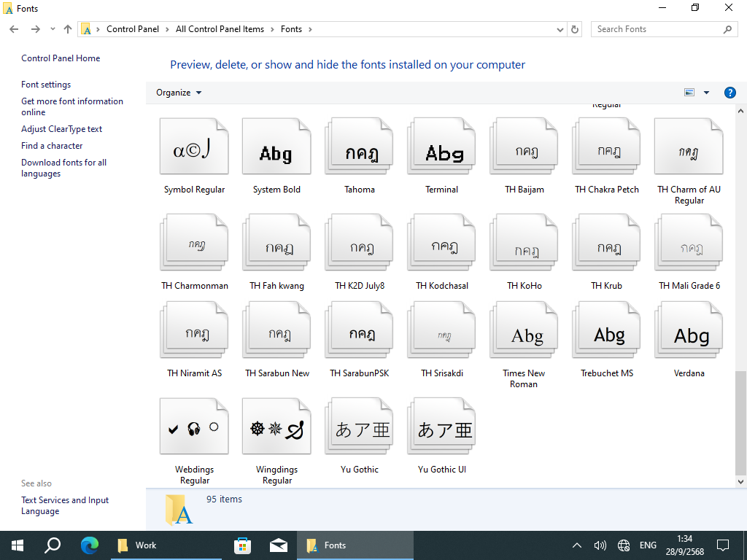This screenshot has width=747, height=560.
Task: Click Adjust ClearType text link
Action: pos(61,129)
